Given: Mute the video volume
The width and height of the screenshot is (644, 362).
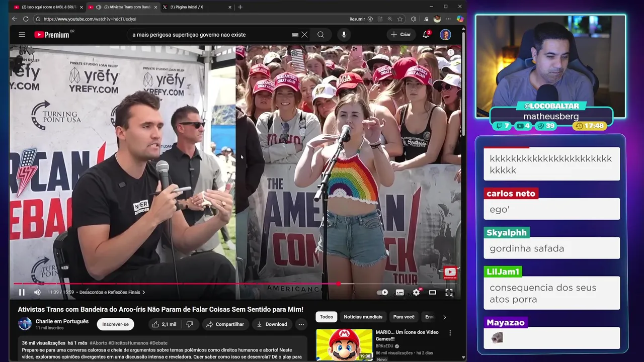Looking at the screenshot, I should (37, 292).
